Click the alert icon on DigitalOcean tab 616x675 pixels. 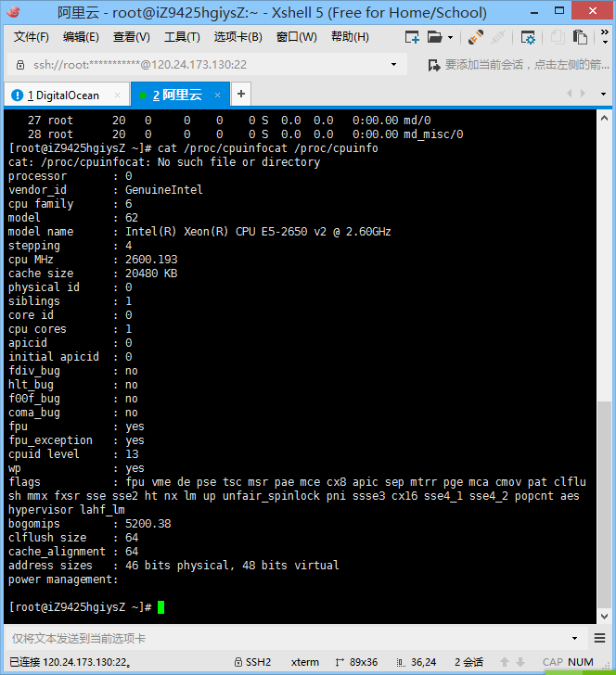[18, 96]
